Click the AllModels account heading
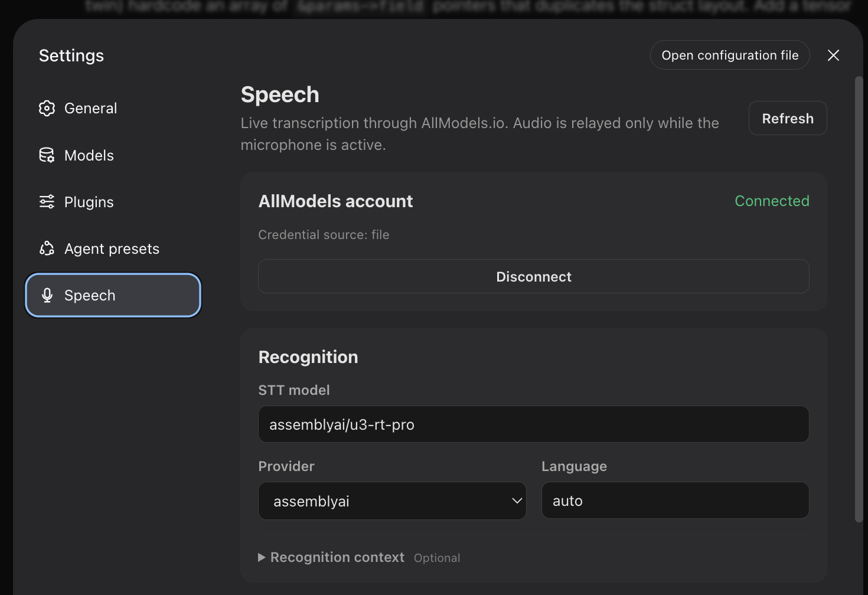Screen dimensions: 868x595 click(x=335, y=201)
